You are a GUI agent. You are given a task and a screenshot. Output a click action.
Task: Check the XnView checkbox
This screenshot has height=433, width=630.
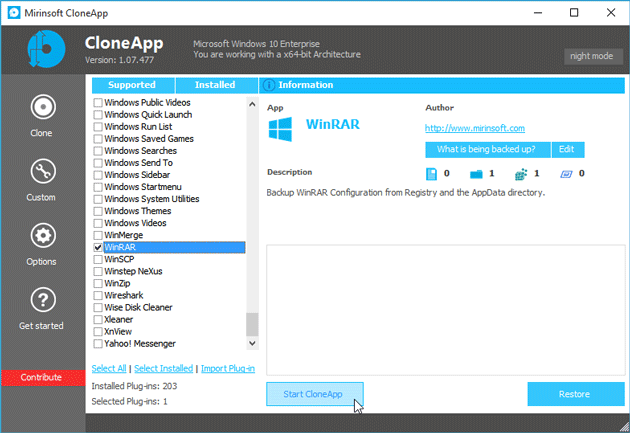98,332
